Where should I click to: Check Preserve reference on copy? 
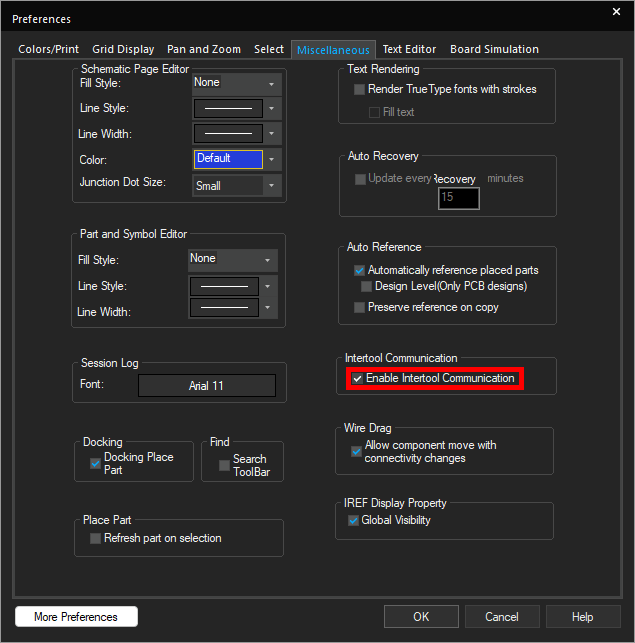coord(360,308)
